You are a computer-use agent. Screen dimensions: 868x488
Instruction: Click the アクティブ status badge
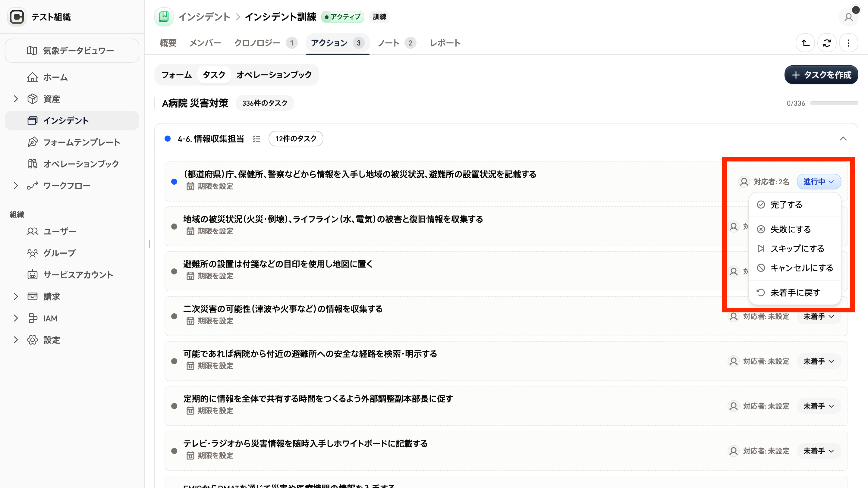click(343, 17)
